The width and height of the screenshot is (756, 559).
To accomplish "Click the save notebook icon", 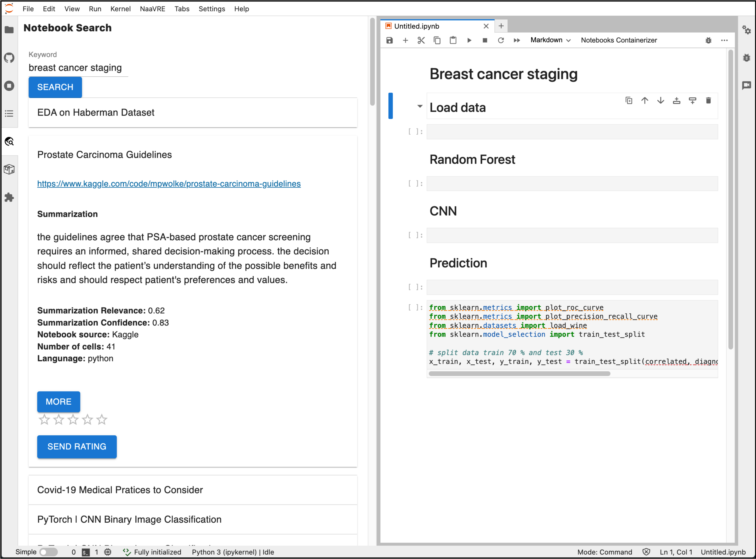I will pyautogui.click(x=389, y=40).
